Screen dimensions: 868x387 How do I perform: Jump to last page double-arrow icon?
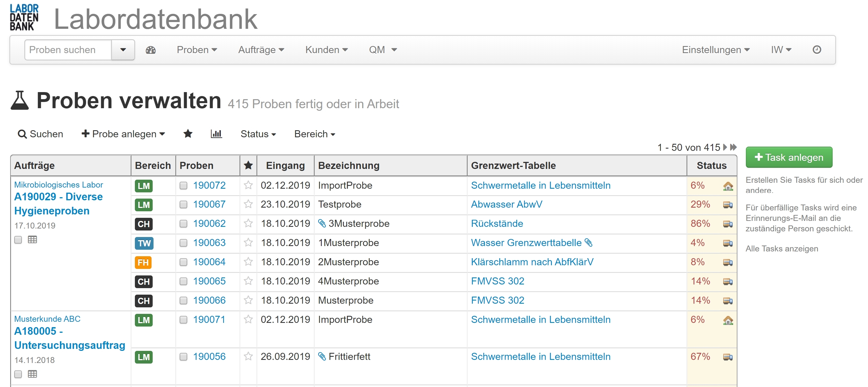coord(733,147)
